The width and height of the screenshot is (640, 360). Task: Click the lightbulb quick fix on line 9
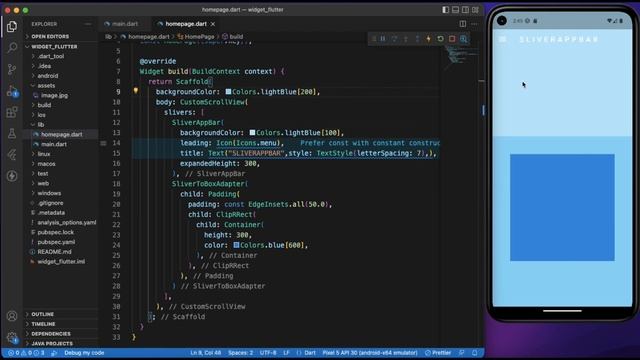[x=136, y=91]
